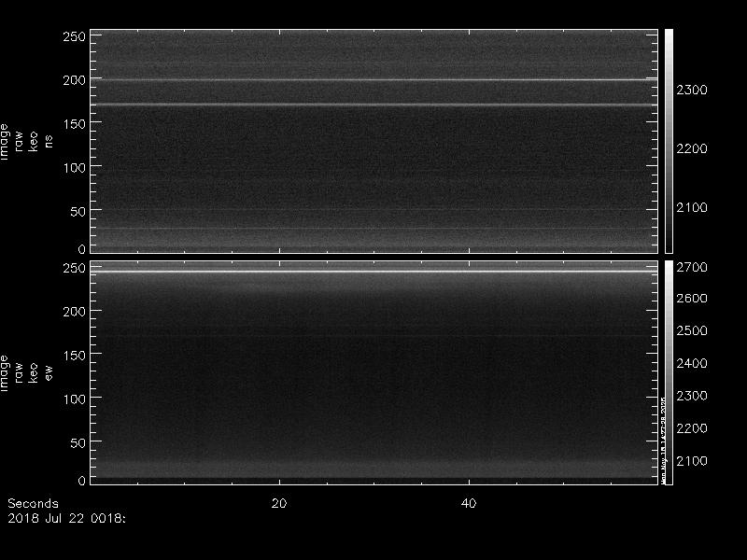Click the 250 tick label on ns keogram axis

coord(74,36)
